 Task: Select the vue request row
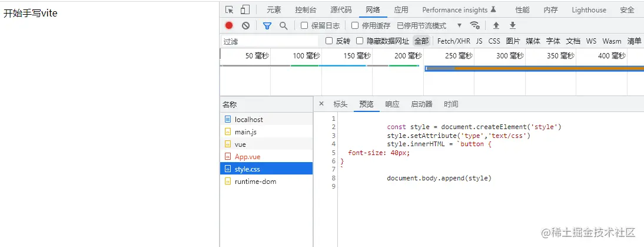pos(266,144)
